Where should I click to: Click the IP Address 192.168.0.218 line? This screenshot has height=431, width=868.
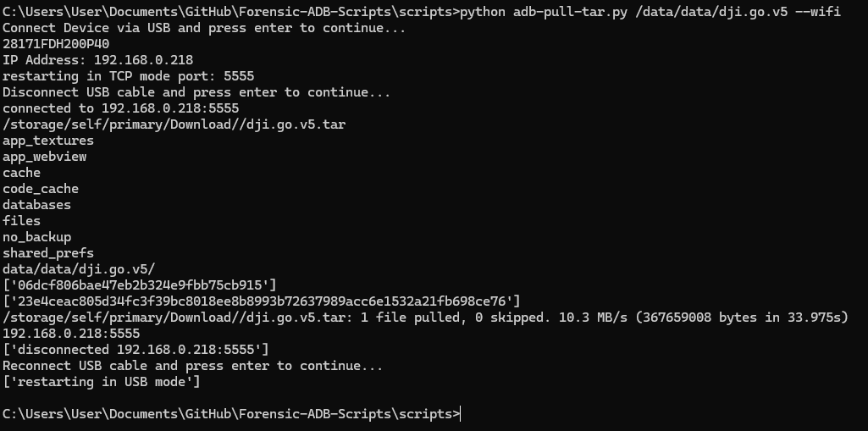tap(97, 60)
